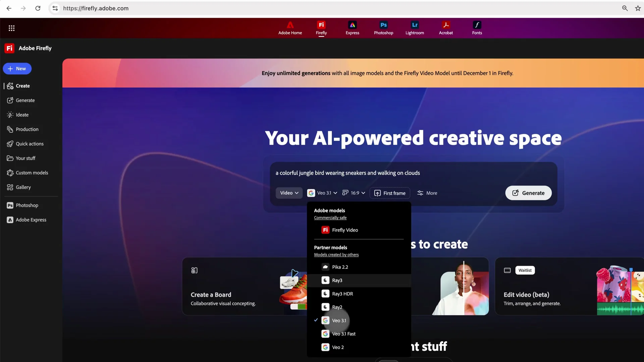Select the Lightroom icon in the app bar
644x362 pixels.
click(415, 28)
